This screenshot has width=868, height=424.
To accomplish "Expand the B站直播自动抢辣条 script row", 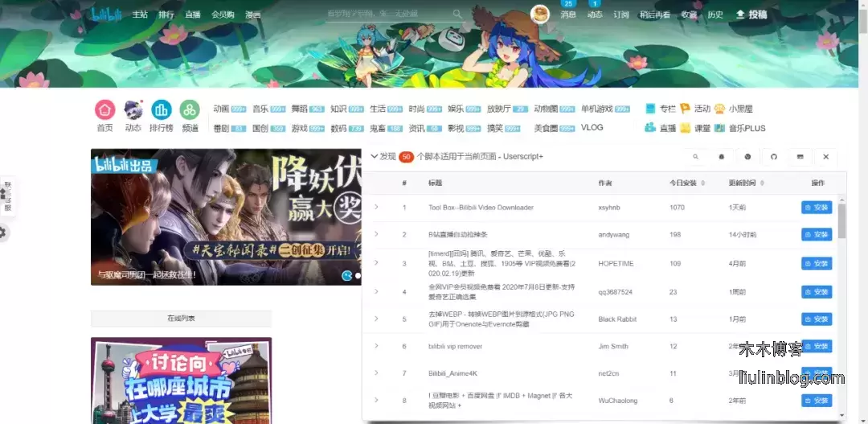I will click(375, 234).
